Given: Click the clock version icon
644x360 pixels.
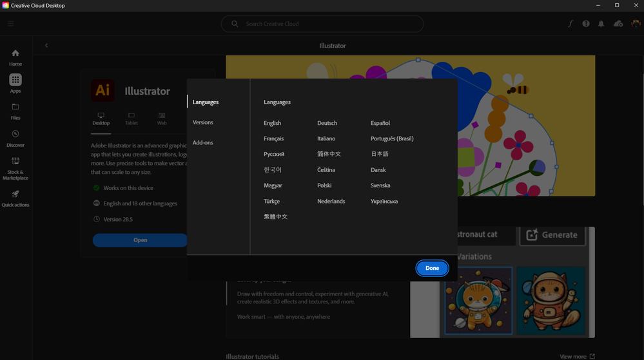Looking at the screenshot, I should pyautogui.click(x=97, y=219).
